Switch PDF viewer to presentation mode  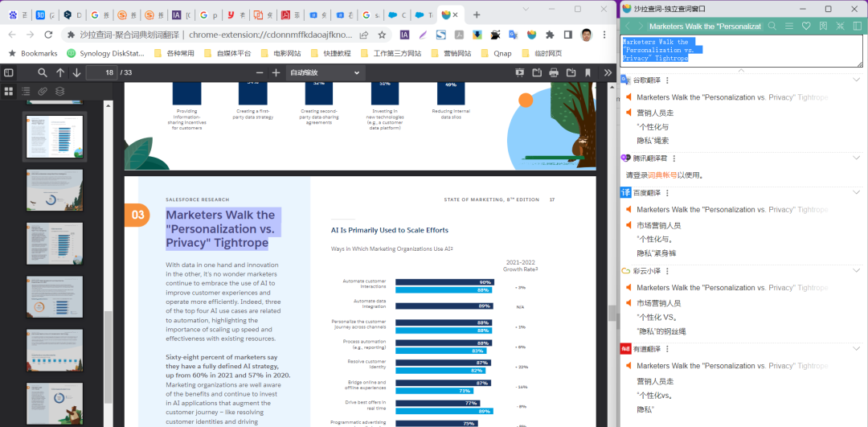click(x=520, y=72)
